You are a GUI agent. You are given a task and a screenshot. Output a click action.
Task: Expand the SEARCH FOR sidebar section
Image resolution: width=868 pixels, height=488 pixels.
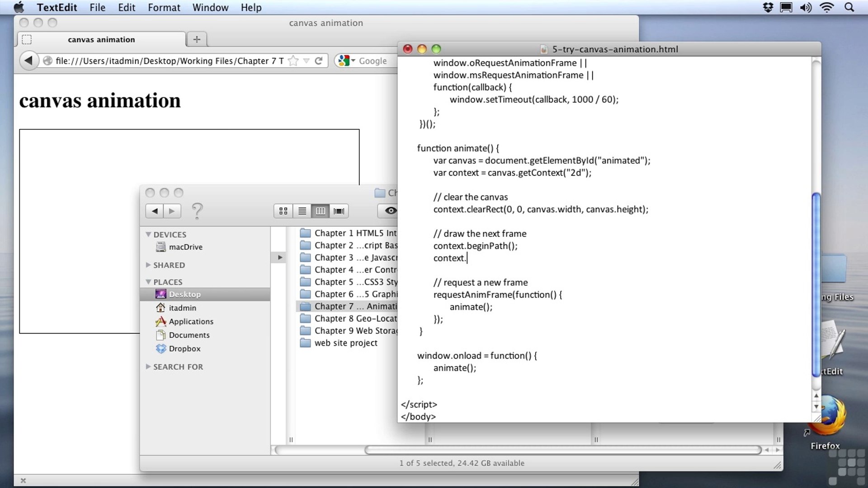point(148,366)
